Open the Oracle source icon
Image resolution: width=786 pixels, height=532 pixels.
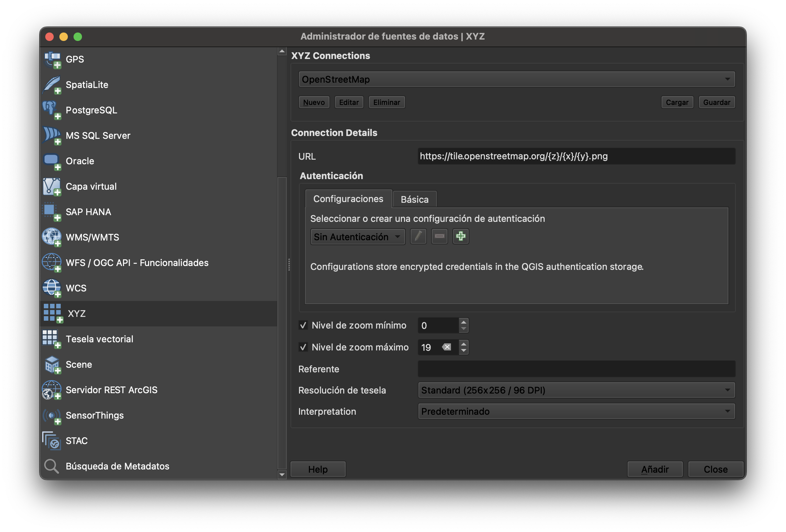52,161
